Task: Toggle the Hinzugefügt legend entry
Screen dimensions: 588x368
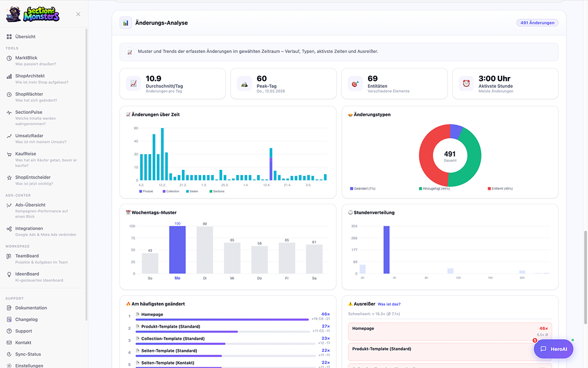Action: (434, 188)
